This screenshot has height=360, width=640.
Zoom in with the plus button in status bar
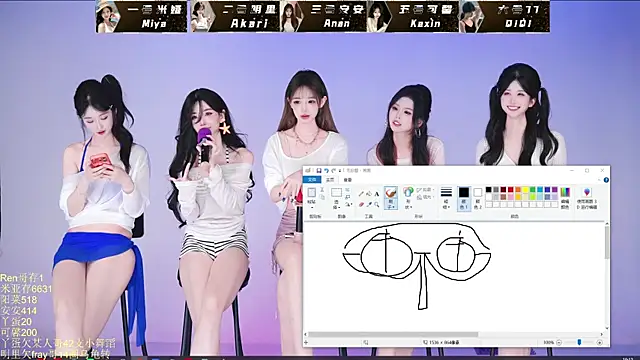[x=600, y=342]
